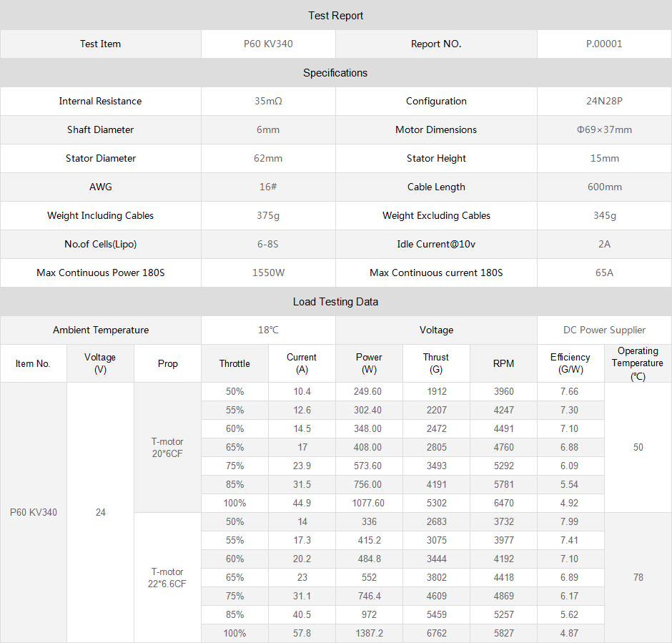
Task: Click the '65A' max continuous current value
Action: tap(604, 273)
